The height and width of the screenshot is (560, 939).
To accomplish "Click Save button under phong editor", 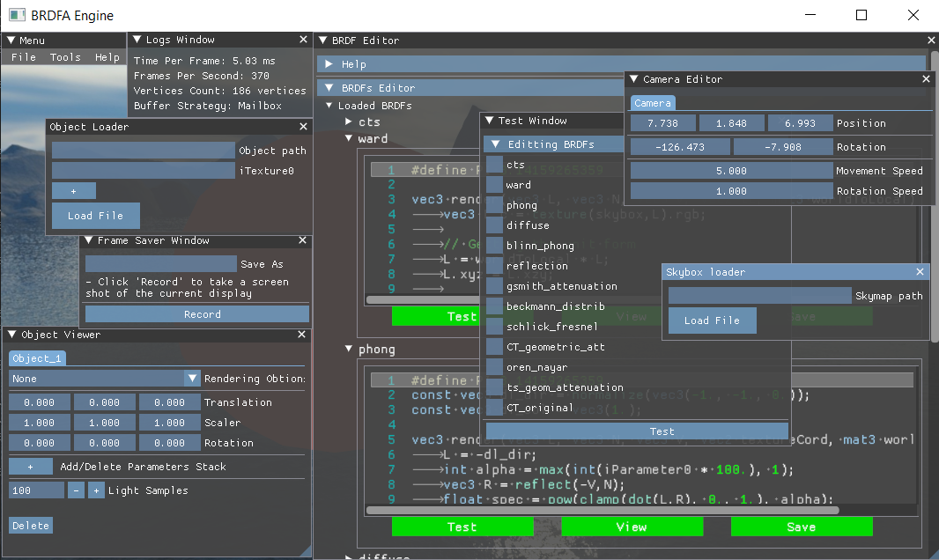I will pos(801,527).
